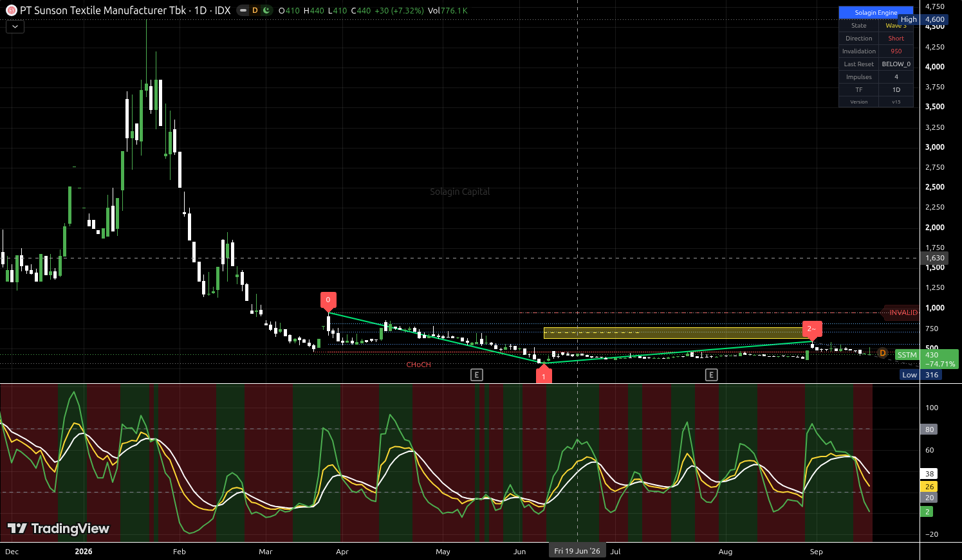Click the 1,630 crosshair price label
The height and width of the screenshot is (560, 962).
pyautogui.click(x=935, y=258)
